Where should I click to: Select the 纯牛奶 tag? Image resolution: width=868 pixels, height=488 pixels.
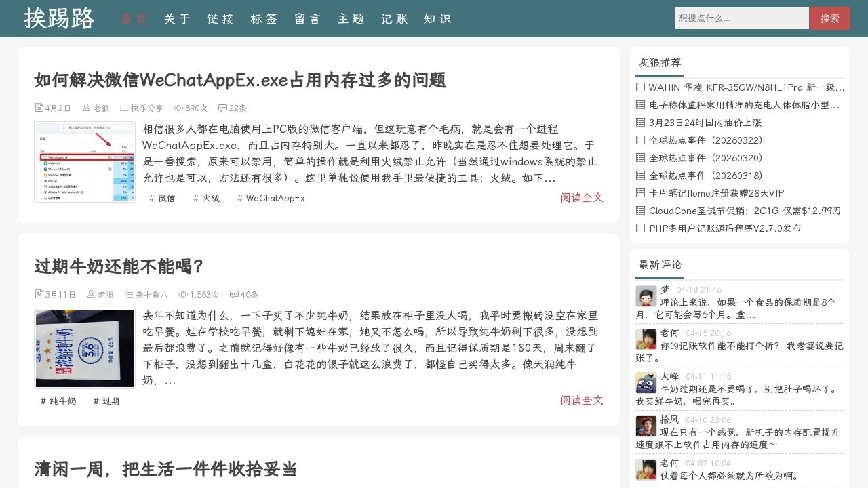click(58, 401)
